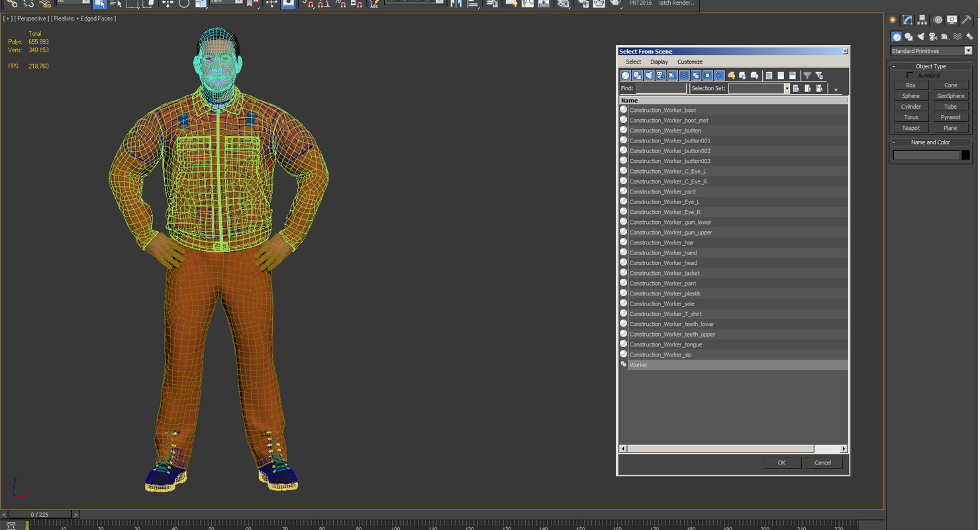Viewport: 980px width, 530px height.
Task: Click the Find input field
Action: pos(661,88)
